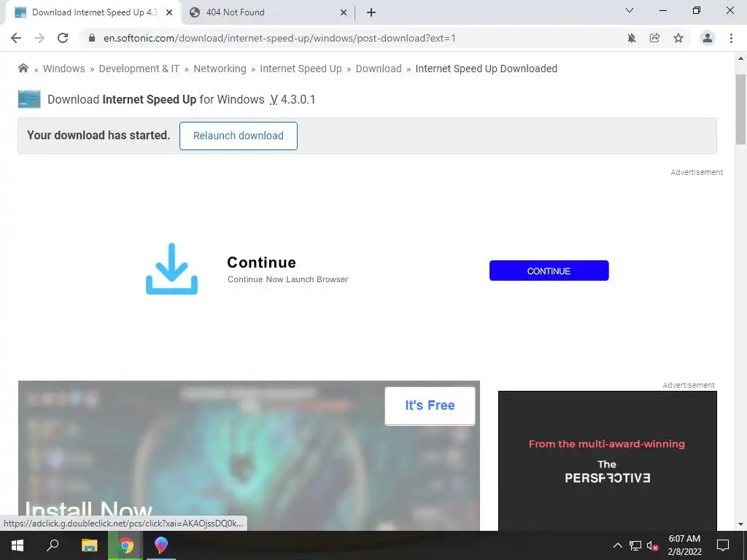Open the tab search dropdown arrow
Image resolution: width=747 pixels, height=560 pixels.
coord(630,10)
